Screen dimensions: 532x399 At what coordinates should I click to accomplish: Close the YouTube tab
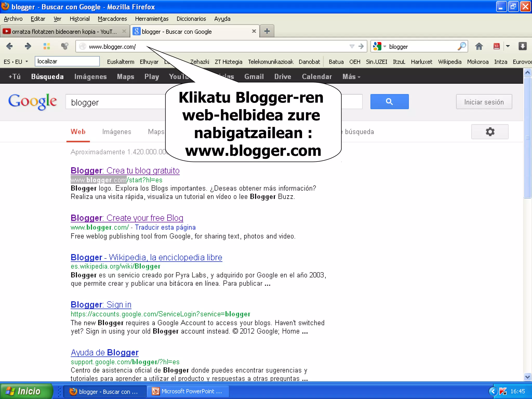point(124,31)
